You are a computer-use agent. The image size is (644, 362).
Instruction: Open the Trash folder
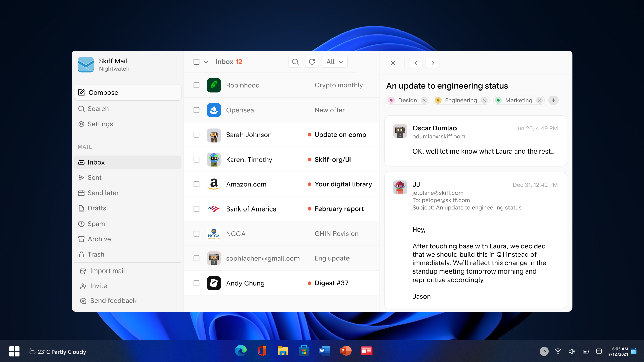coord(96,255)
